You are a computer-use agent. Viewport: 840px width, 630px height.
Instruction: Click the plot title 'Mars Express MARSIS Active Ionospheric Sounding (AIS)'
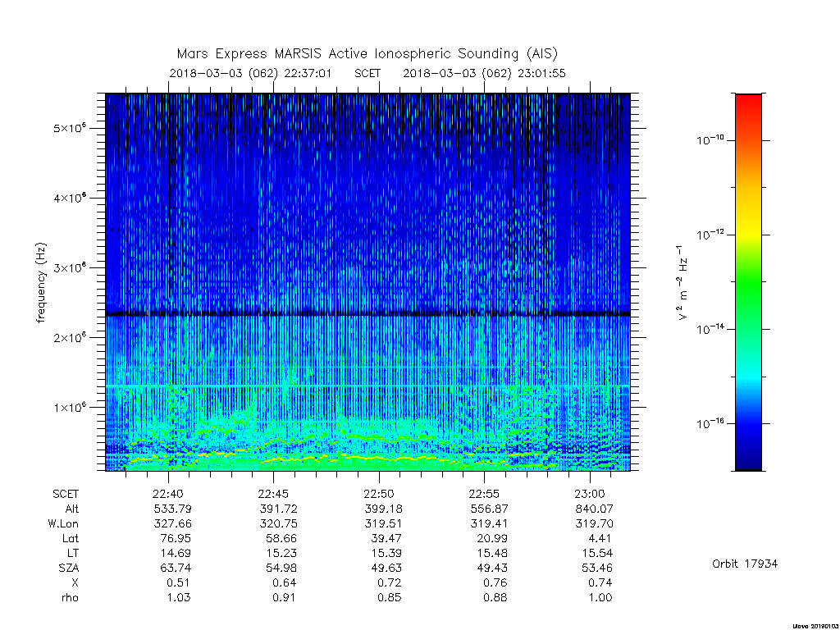[367, 54]
